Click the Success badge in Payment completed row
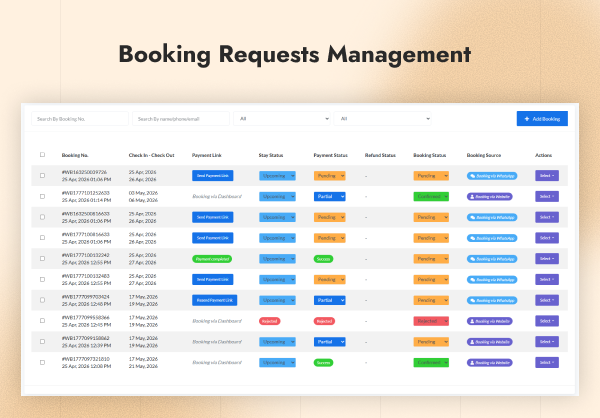This screenshot has width=600, height=418. (323, 259)
